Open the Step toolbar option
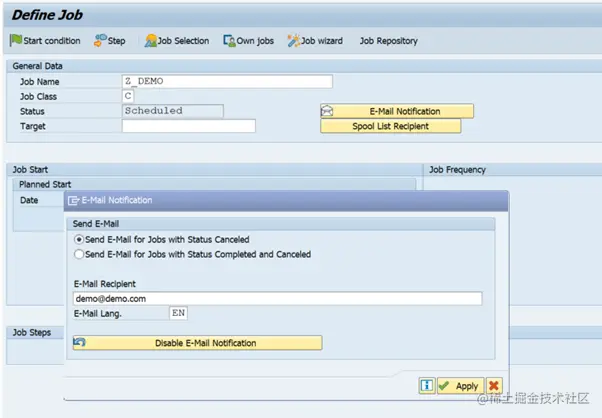The width and height of the screenshot is (602, 418). (109, 41)
